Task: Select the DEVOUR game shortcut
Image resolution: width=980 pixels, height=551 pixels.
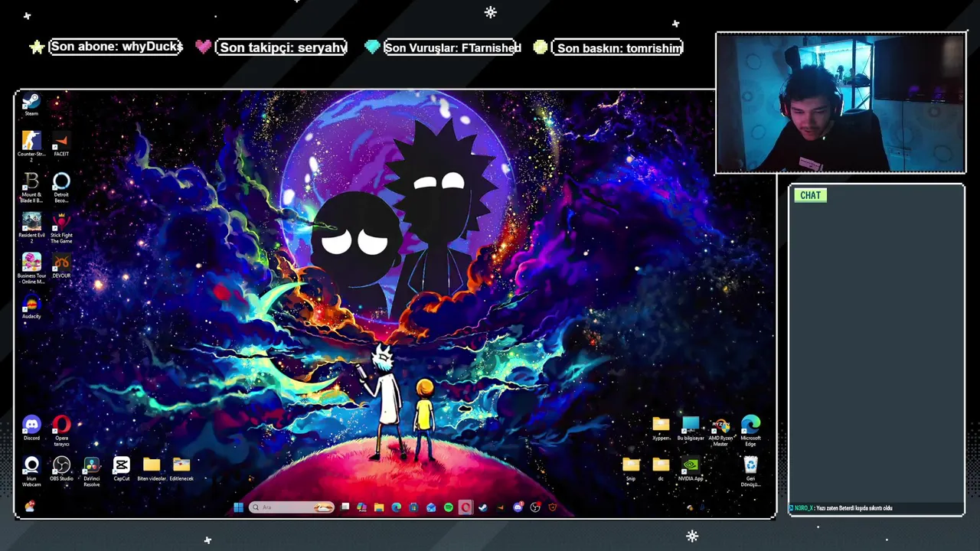Action: [61, 266]
